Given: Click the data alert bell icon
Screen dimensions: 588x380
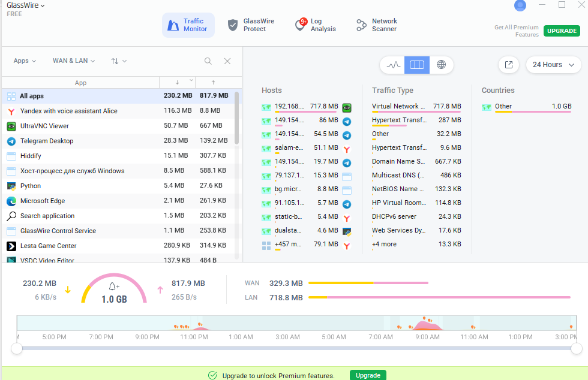Looking at the screenshot, I should pos(113,286).
